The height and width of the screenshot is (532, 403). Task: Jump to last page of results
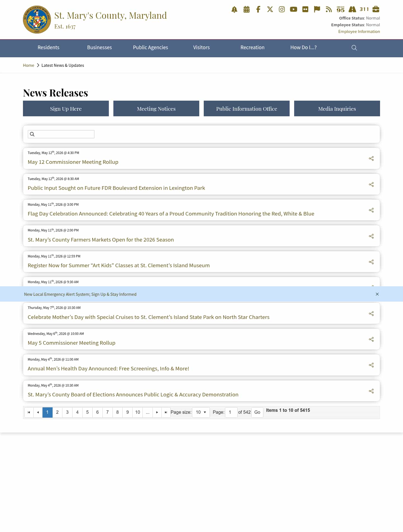click(x=166, y=412)
